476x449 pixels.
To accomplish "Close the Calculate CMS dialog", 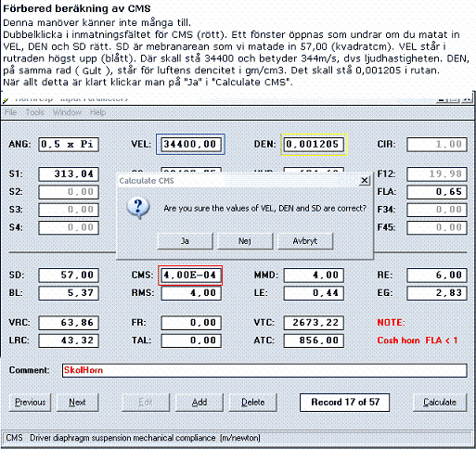I will (365, 180).
